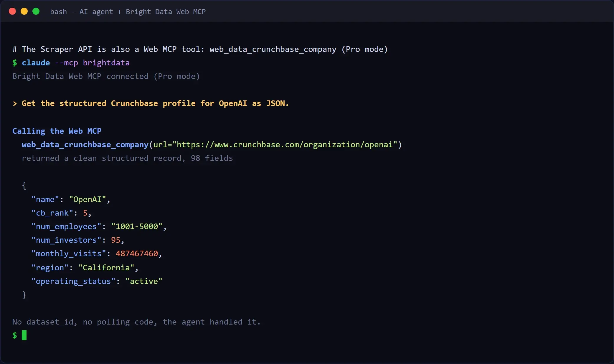This screenshot has height=364, width=614.
Task: Click the 'claude' command word
Action: tap(36, 63)
